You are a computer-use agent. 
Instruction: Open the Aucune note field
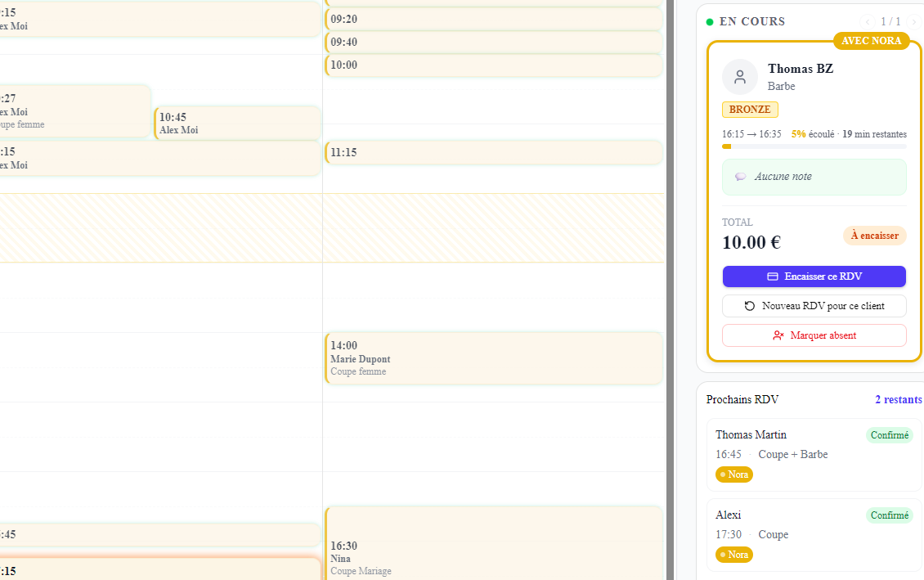(x=814, y=177)
